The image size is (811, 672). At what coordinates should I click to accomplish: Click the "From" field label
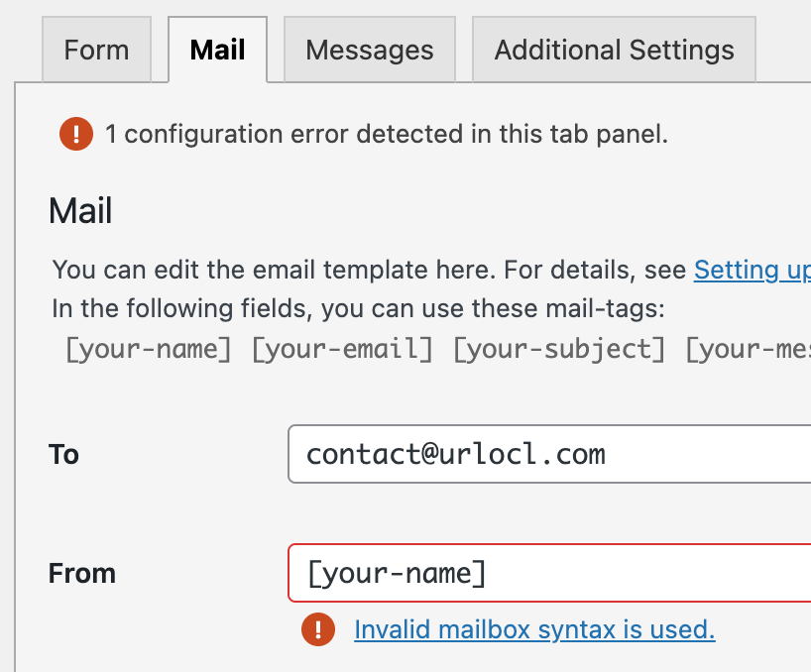click(x=82, y=573)
